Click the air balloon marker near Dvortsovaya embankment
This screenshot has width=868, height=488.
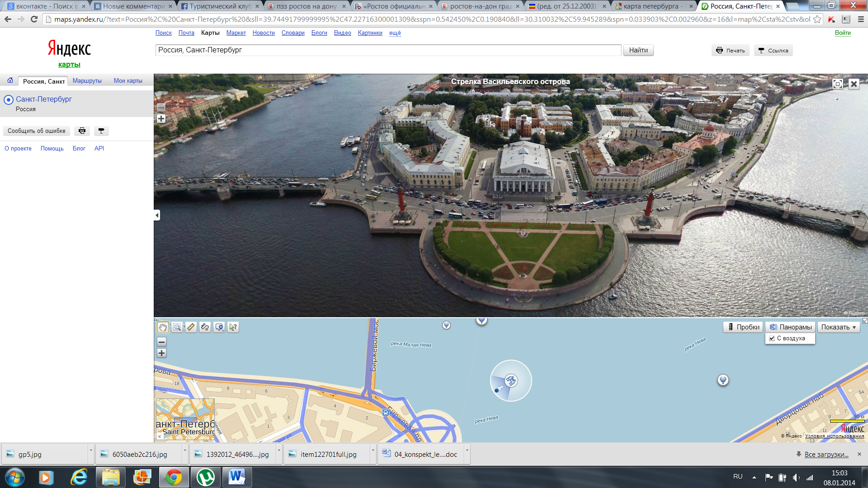[723, 380]
